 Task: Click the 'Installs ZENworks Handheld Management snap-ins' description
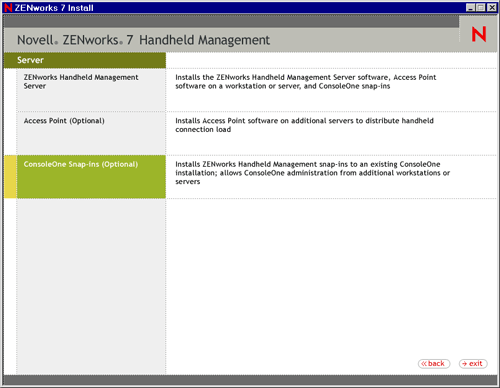click(312, 173)
